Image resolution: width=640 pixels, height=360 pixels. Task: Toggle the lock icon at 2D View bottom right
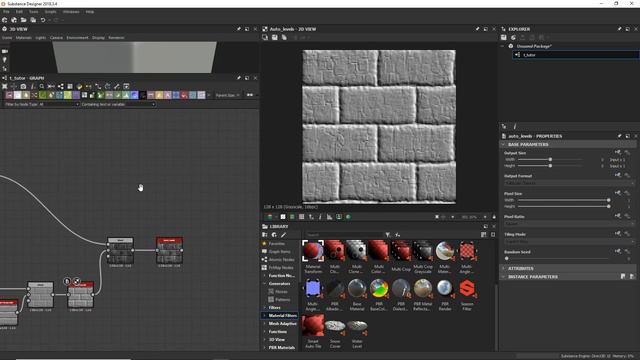coord(494,217)
